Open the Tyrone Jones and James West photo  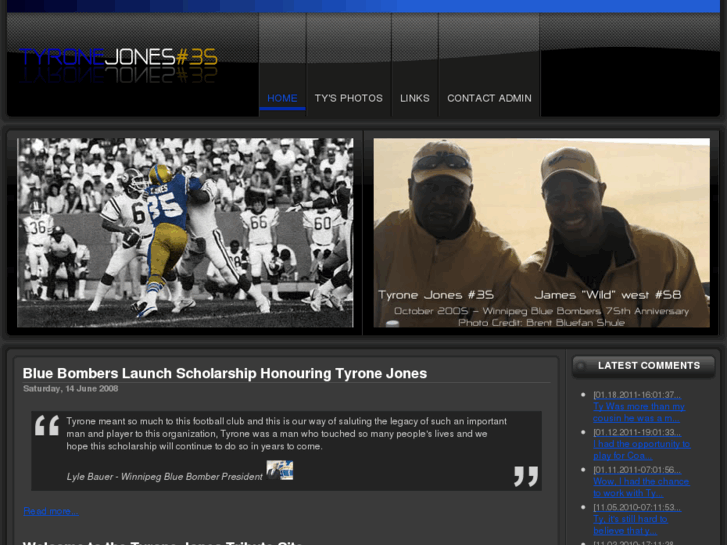coord(542,232)
